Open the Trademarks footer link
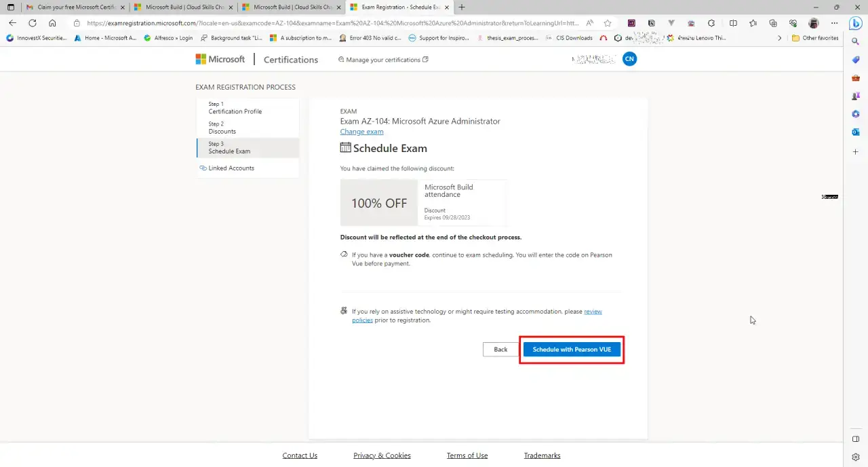The width and height of the screenshot is (868, 467). point(542,455)
